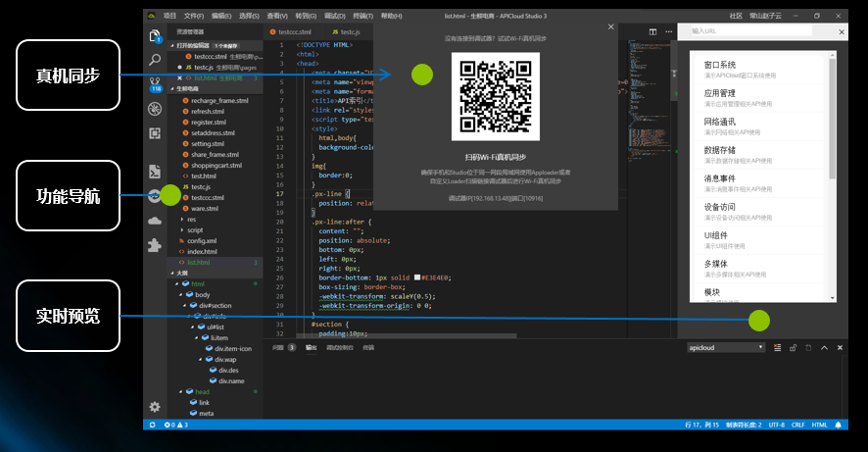Open the 查看(V) menu
This screenshot has width=868, height=452.
click(x=277, y=16)
